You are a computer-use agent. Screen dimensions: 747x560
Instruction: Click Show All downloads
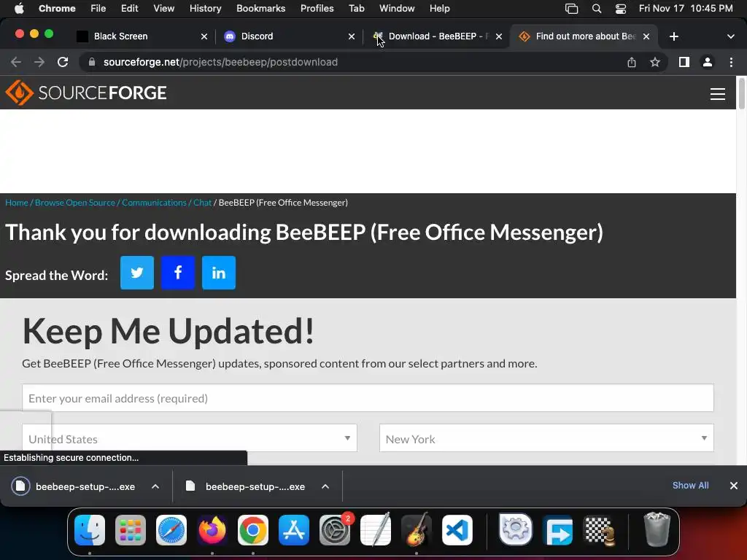[x=690, y=485]
